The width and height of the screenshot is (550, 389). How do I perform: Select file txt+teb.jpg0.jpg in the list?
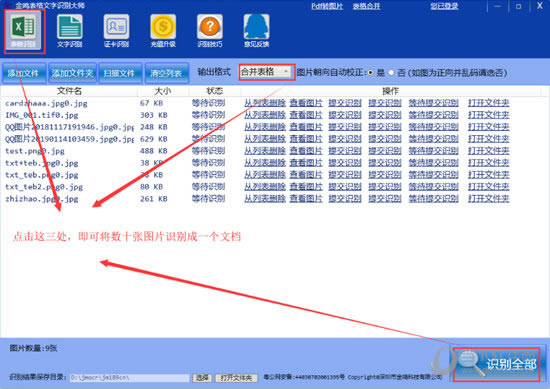coord(42,163)
